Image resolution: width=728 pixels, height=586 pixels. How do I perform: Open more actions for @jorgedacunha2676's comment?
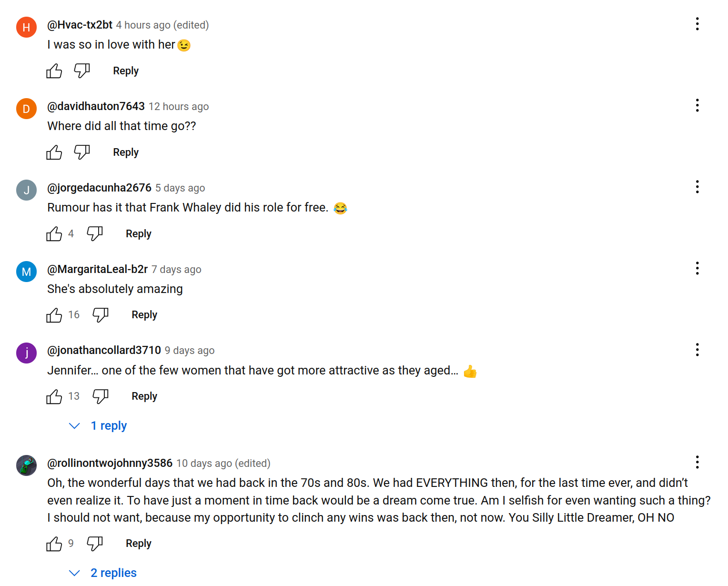pos(697,187)
